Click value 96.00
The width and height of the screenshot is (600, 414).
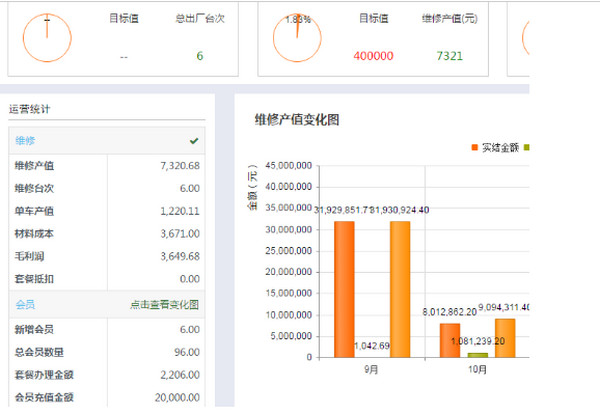(x=187, y=352)
